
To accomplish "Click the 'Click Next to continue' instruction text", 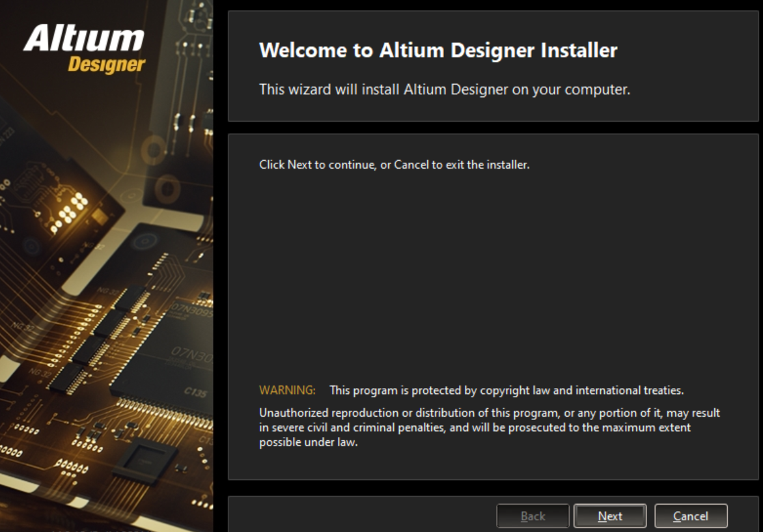I will click(394, 165).
